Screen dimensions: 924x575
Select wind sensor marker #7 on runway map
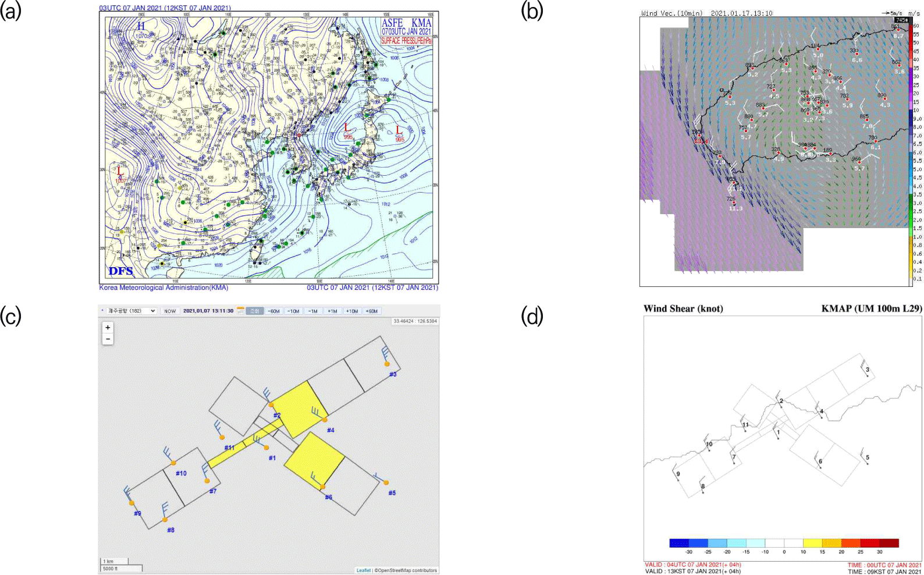[x=207, y=481]
